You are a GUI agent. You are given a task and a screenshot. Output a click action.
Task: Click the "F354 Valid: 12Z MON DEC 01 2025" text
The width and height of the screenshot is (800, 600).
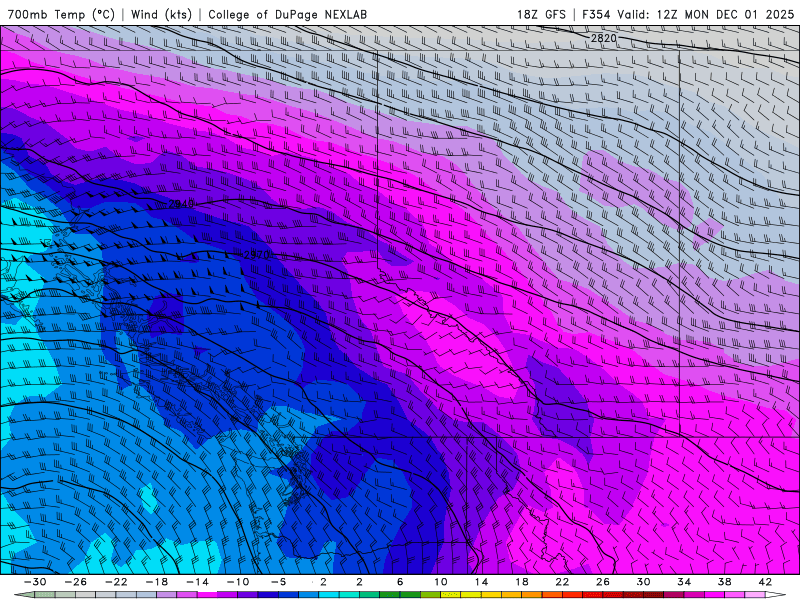[x=688, y=14]
